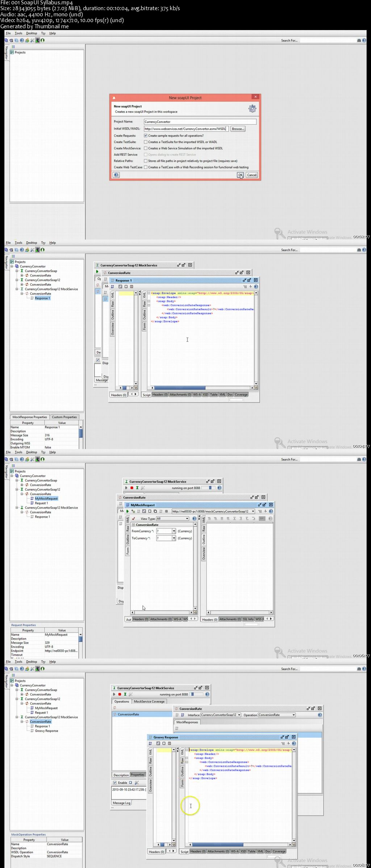Toggle checkbox in MockService window behind Response 1
371x868 pixels.
[98, 360]
